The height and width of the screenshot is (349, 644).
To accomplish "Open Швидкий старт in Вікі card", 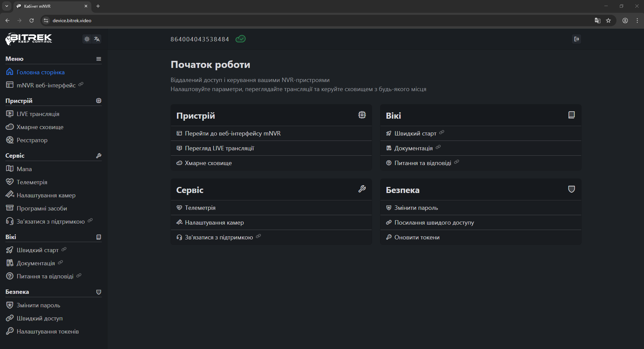I will point(415,133).
